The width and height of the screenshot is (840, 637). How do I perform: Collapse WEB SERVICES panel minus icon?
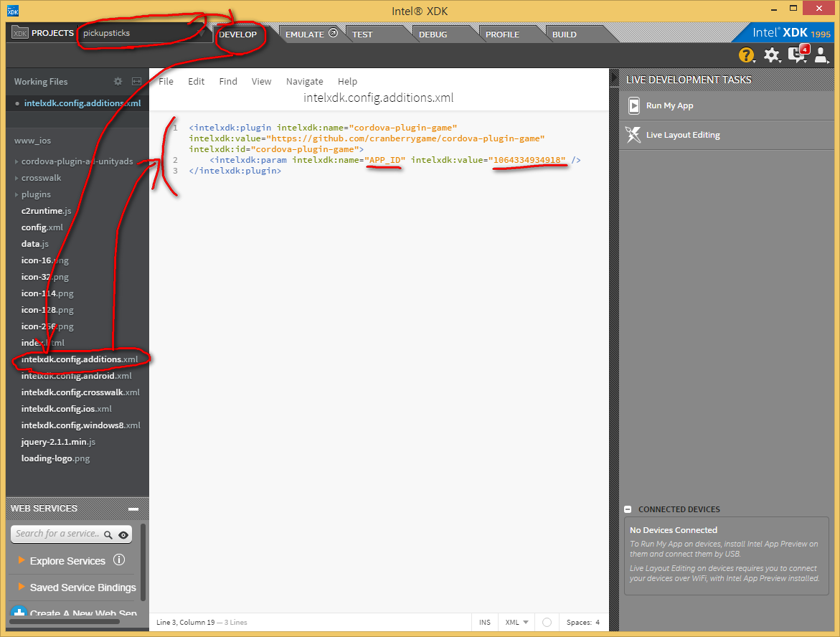133,509
